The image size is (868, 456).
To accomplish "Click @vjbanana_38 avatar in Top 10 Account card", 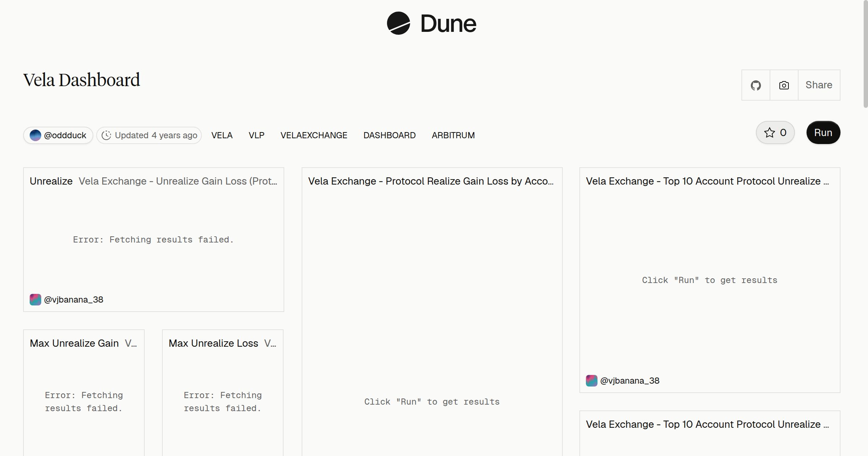I will (592, 381).
